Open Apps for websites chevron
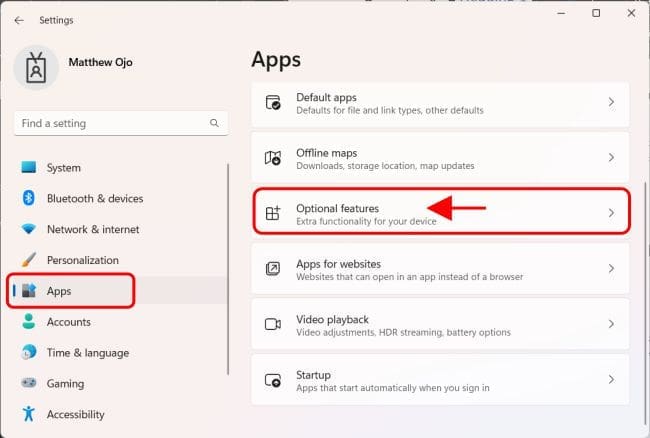Viewport: 650px width, 438px height. pos(611,269)
